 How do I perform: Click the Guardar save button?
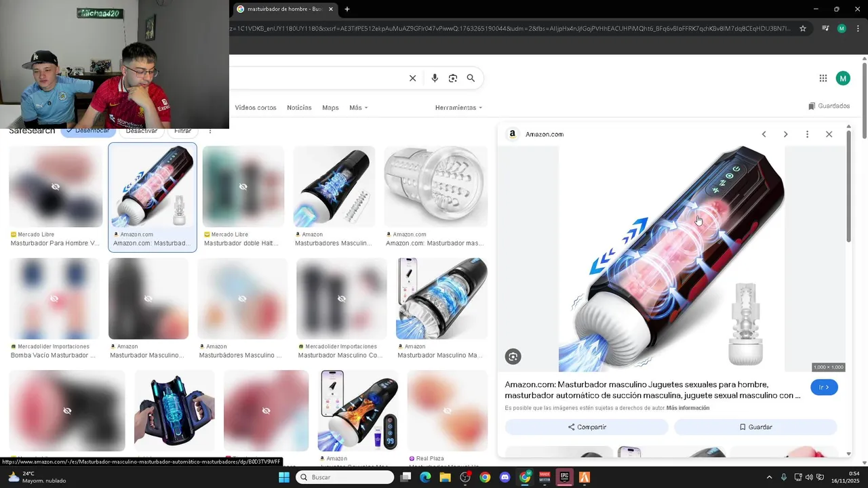tap(755, 427)
